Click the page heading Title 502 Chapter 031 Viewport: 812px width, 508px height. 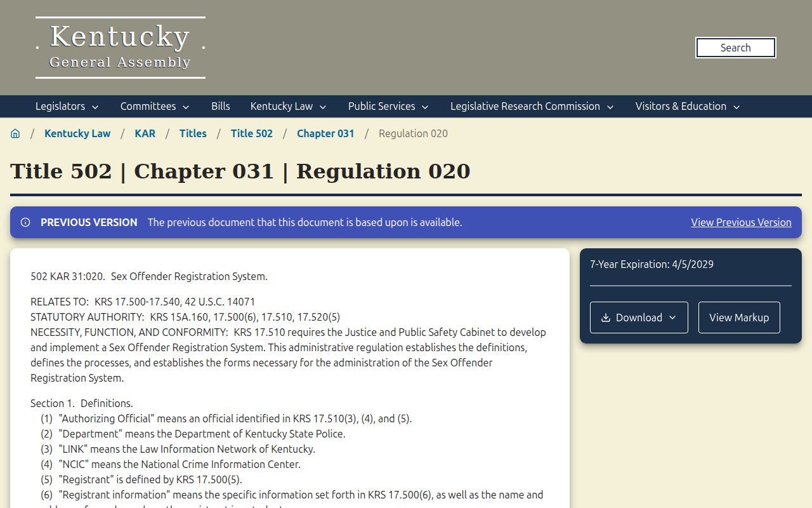240,171
